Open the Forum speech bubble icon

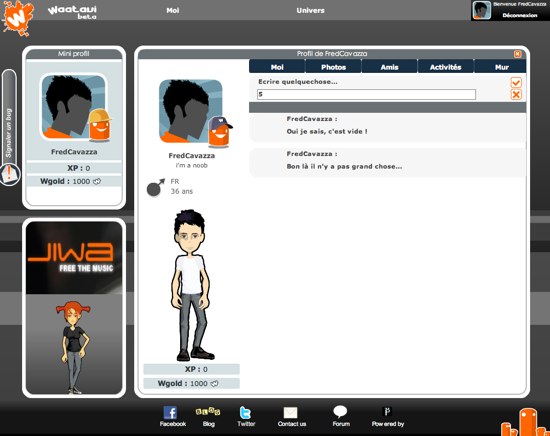pyautogui.click(x=340, y=412)
